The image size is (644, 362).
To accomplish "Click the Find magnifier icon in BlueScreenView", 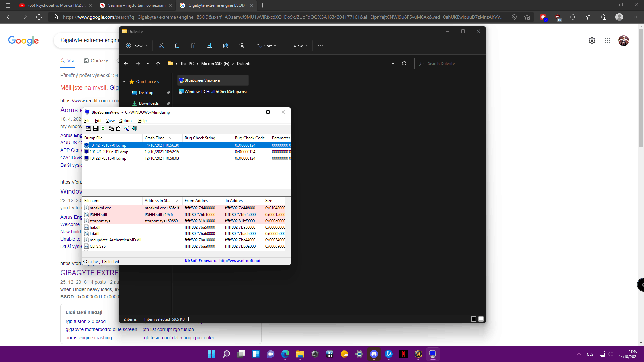I will tap(127, 128).
